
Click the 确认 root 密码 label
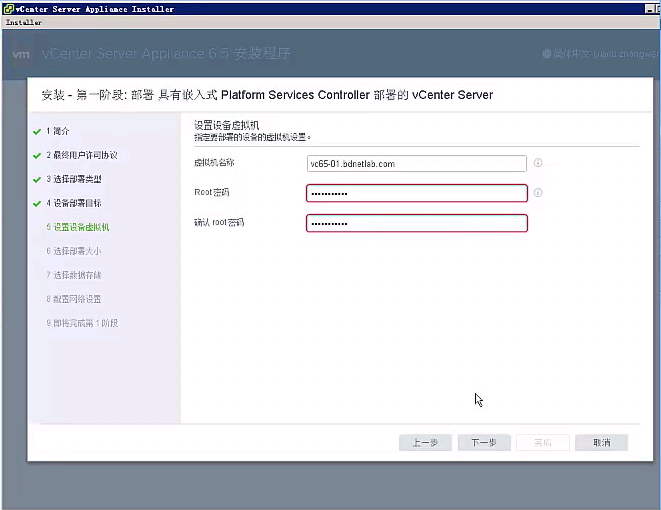tap(219, 223)
